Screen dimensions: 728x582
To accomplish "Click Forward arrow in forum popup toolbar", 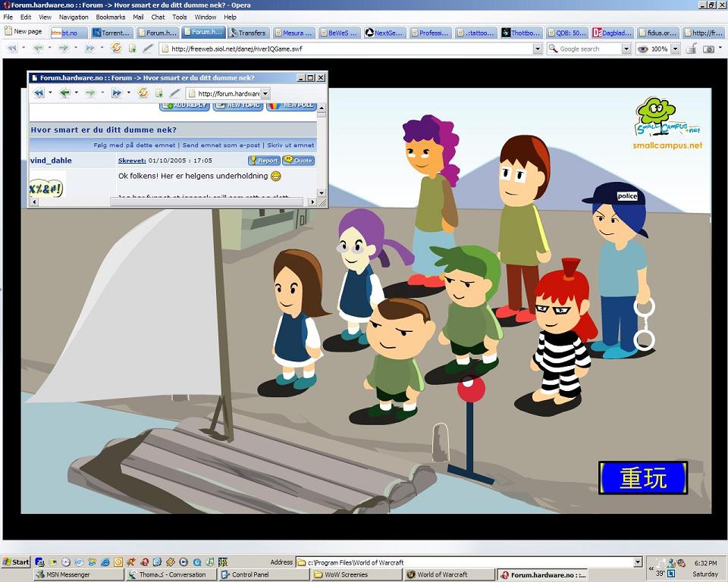I will point(90,93).
